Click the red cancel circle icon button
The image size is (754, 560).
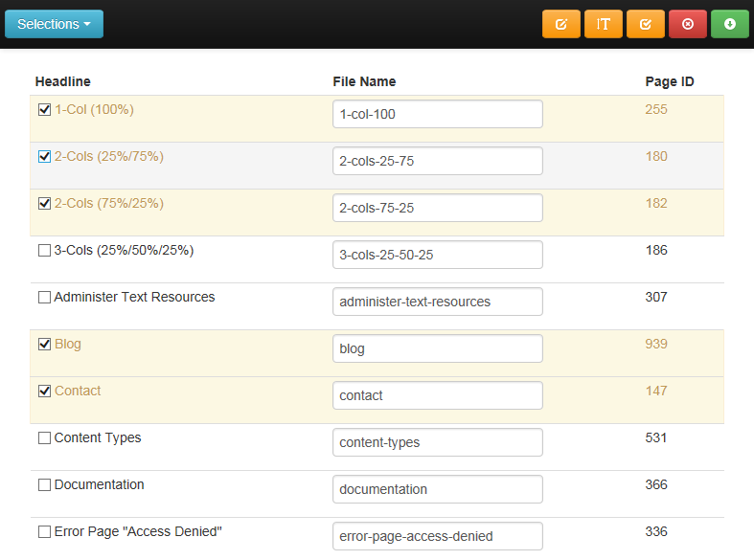point(688,24)
